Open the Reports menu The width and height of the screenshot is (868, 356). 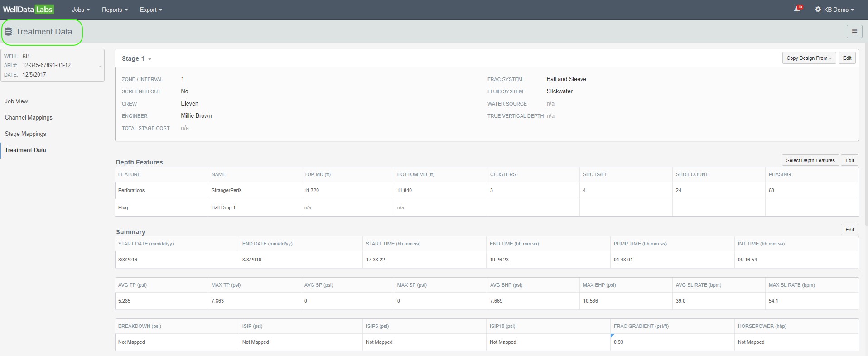click(115, 10)
